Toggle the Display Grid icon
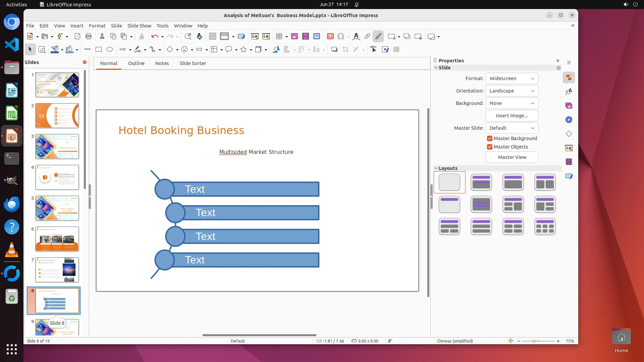Image resolution: width=644 pixels, height=362 pixels. coord(212,37)
